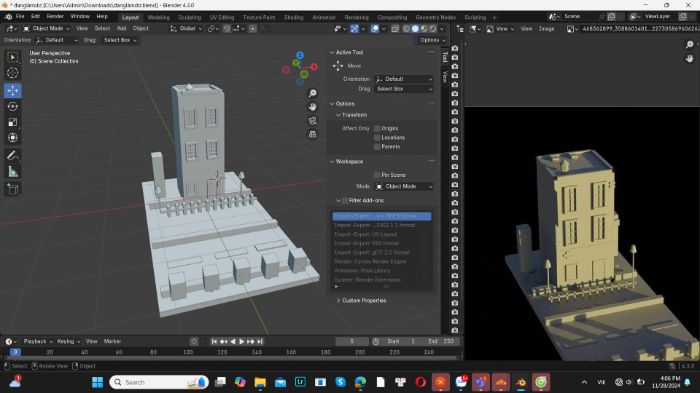Open the Drag Select Box dropdown in sidebar
Viewport: 700px width, 393px height.
404,89
